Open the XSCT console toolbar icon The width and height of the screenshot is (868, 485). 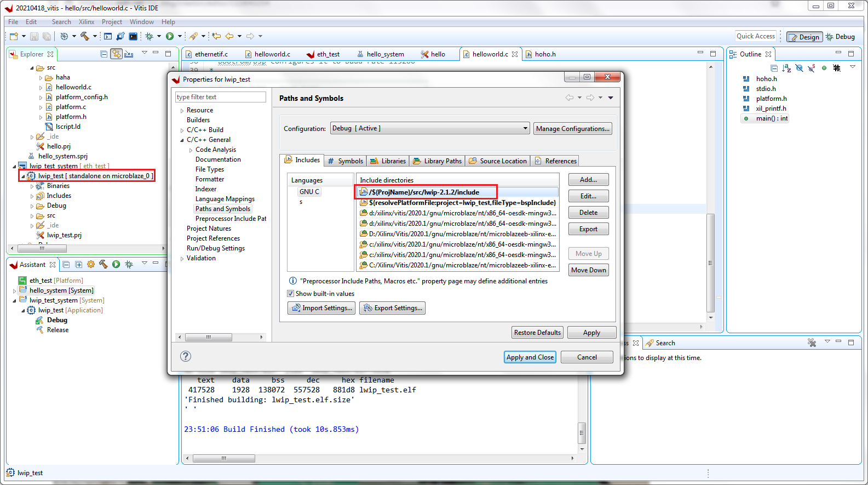108,36
